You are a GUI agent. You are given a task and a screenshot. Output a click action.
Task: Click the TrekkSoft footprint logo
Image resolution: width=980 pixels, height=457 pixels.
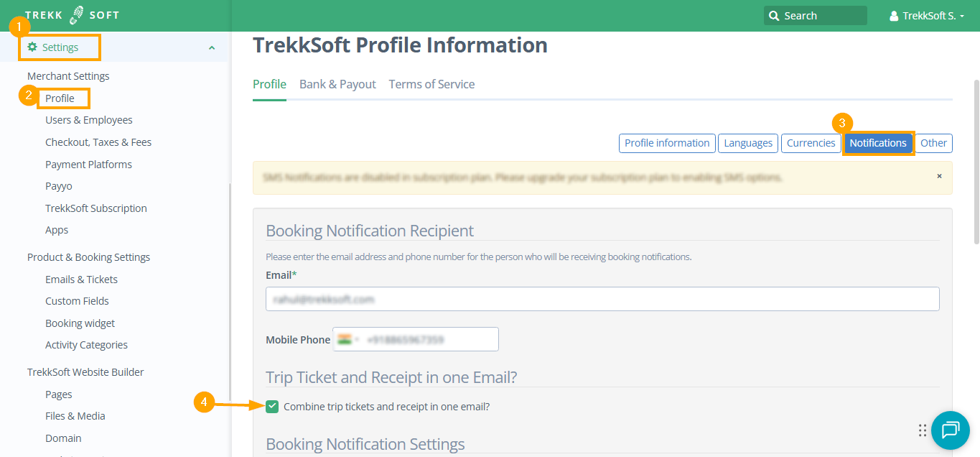click(x=77, y=15)
